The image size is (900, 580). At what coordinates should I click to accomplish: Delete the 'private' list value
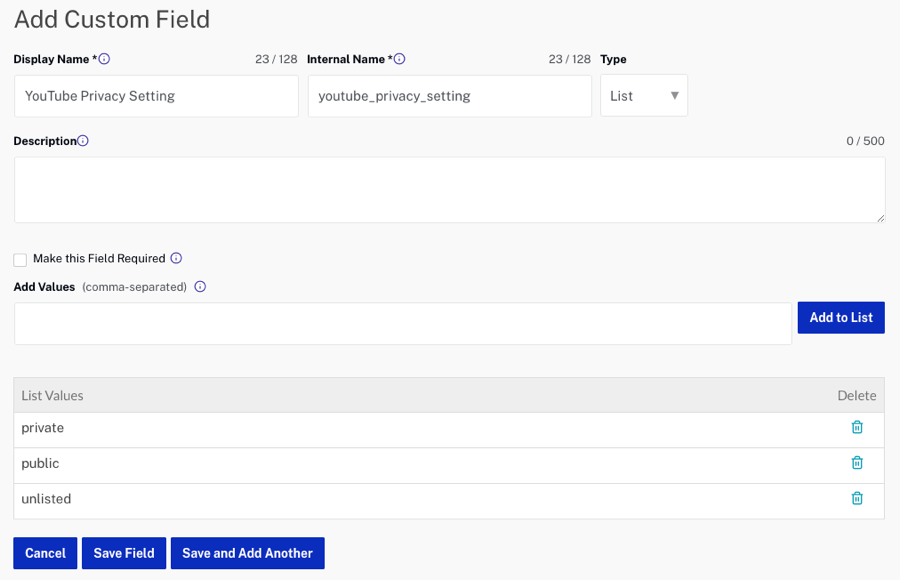857,427
